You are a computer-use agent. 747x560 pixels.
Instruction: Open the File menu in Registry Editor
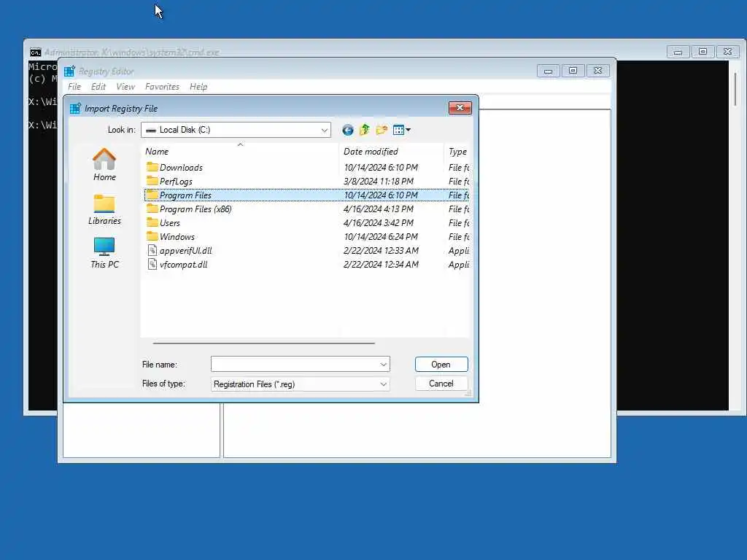click(74, 87)
